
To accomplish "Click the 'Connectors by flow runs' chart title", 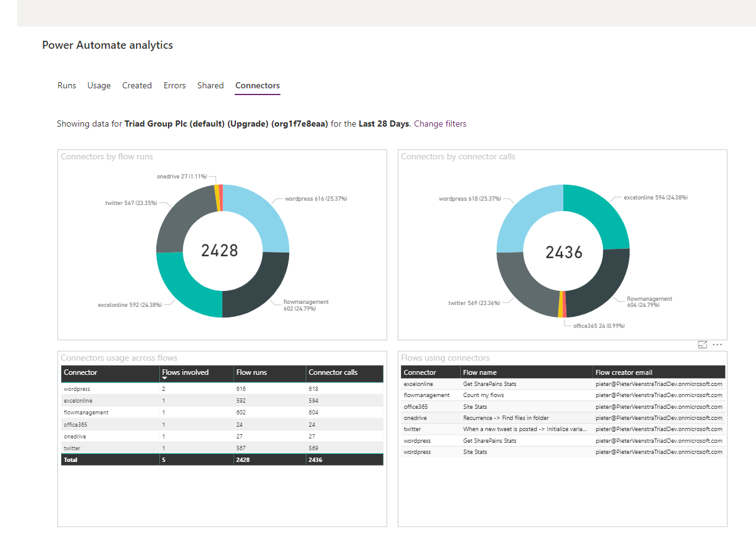I will point(107,157).
